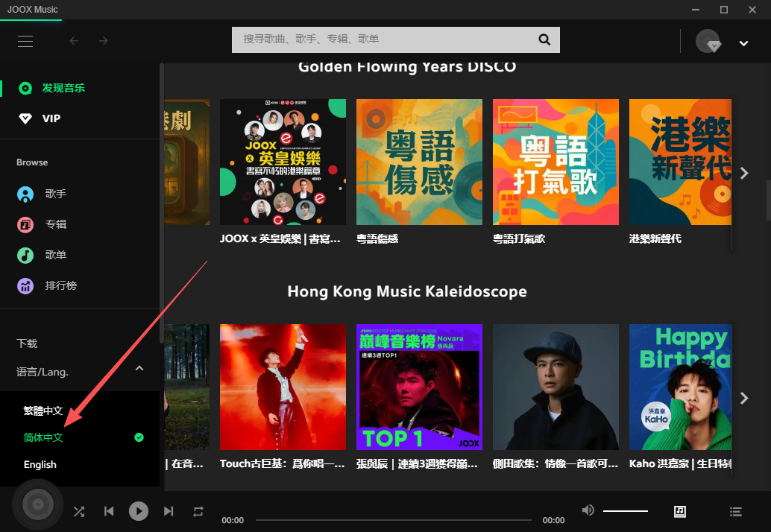Adjust the volume slider
The image size is (771, 532).
625,510
